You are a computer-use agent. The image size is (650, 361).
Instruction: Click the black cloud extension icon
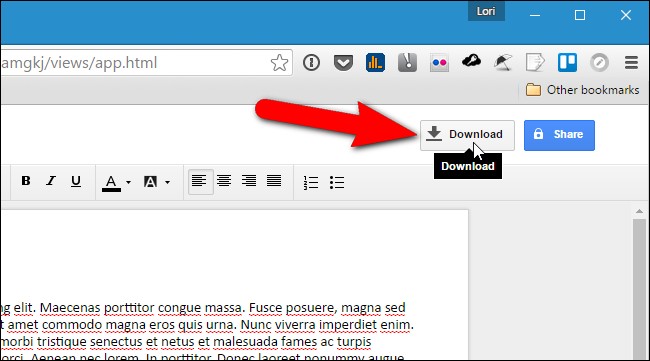point(471,62)
